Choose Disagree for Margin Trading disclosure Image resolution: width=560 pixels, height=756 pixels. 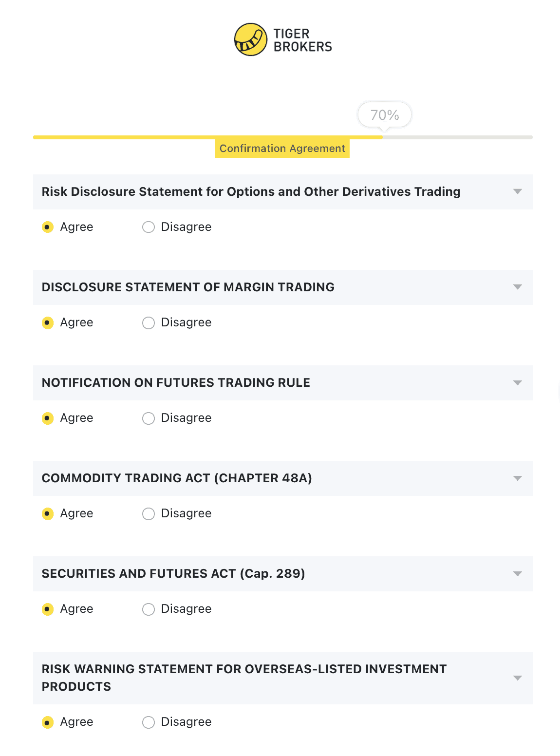point(149,322)
